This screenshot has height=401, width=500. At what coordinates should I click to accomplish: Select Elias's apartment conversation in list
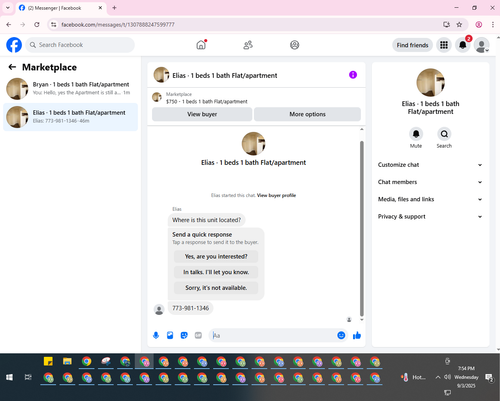pos(70,117)
